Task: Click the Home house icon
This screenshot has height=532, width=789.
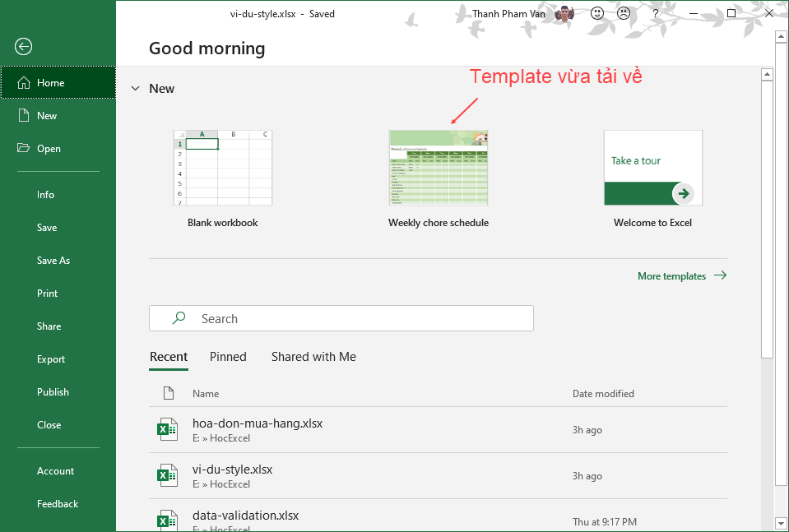Action: (24, 82)
